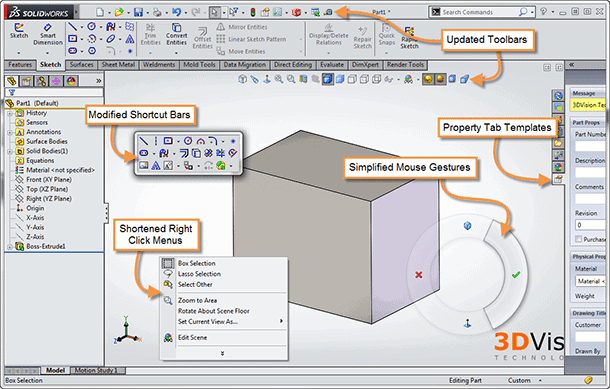Open the Material dropdown in properties
This screenshot has height=389, width=610.
(x=591, y=281)
